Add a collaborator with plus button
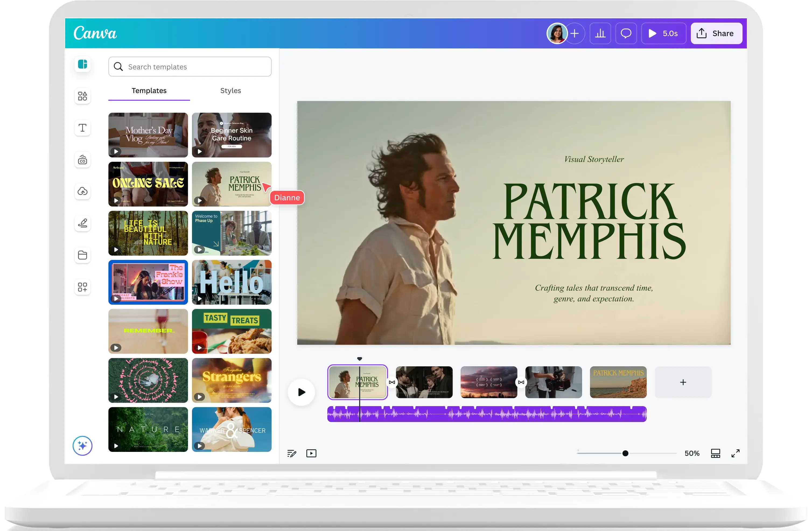 575,33
